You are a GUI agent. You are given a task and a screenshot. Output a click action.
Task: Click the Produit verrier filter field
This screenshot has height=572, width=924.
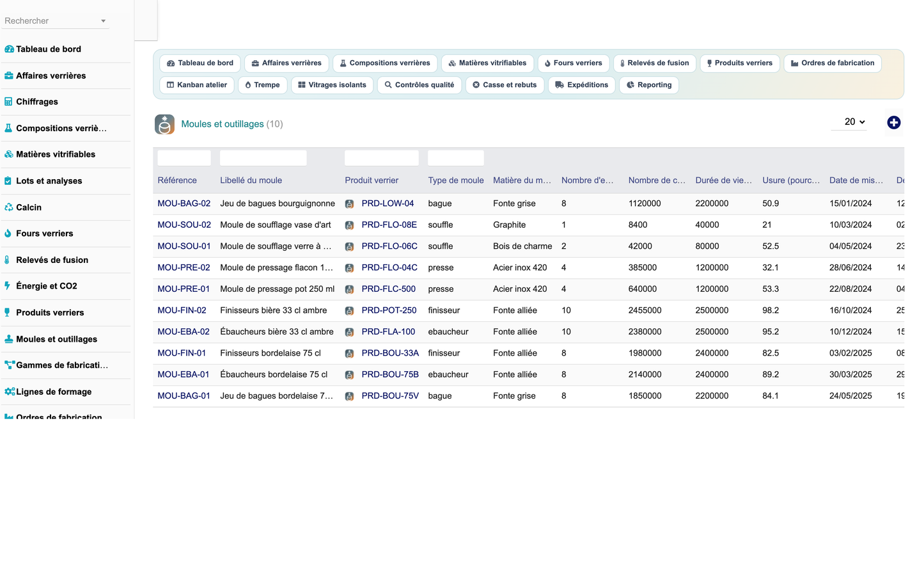382,158
